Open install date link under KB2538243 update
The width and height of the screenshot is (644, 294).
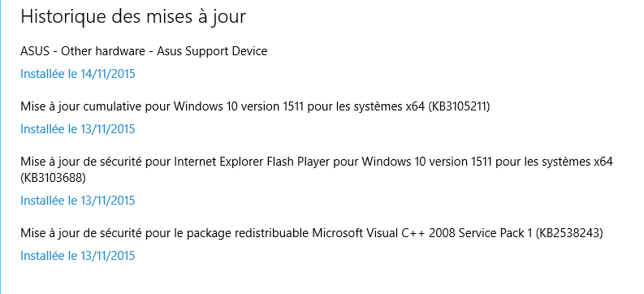tap(78, 256)
